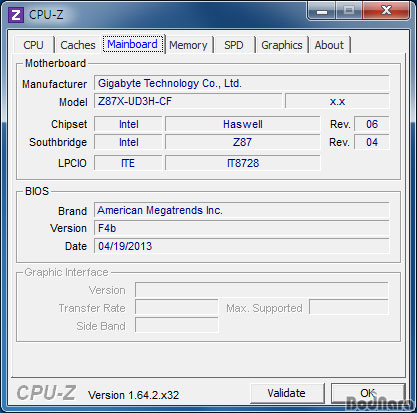
Task: Open the Caches tab
Action: [x=78, y=45]
